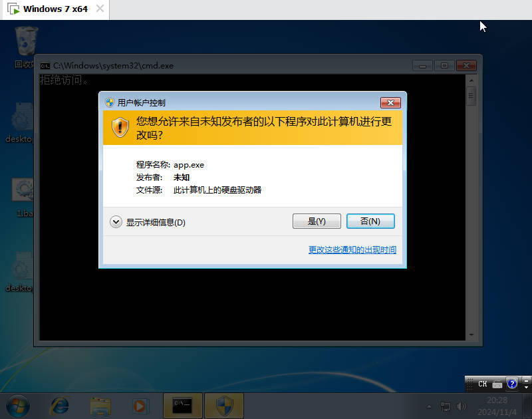This screenshot has height=419, width=532.
Task: Open the Windows Start button
Action: [x=18, y=406]
